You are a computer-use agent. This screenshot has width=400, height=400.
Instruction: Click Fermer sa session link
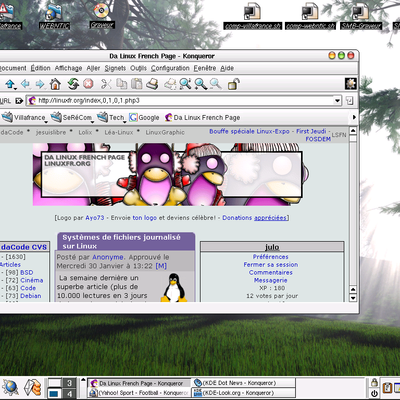(271, 265)
